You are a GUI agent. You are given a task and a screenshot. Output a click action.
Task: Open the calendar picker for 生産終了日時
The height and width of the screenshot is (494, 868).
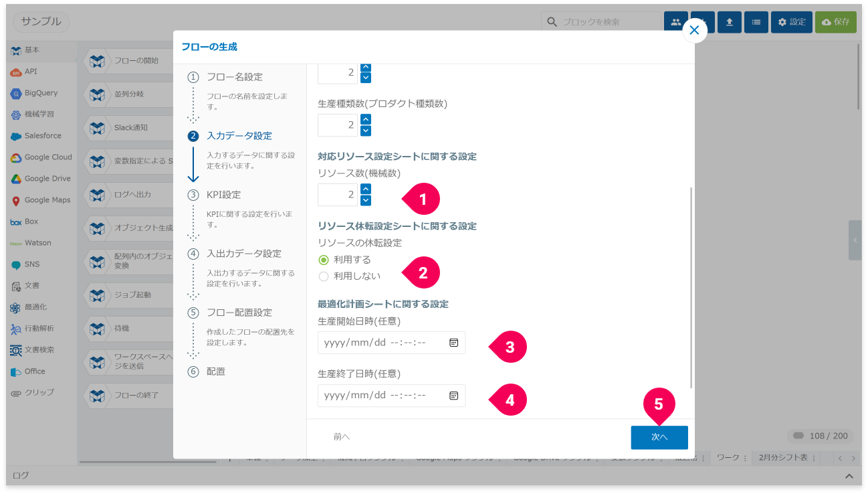[x=453, y=396]
